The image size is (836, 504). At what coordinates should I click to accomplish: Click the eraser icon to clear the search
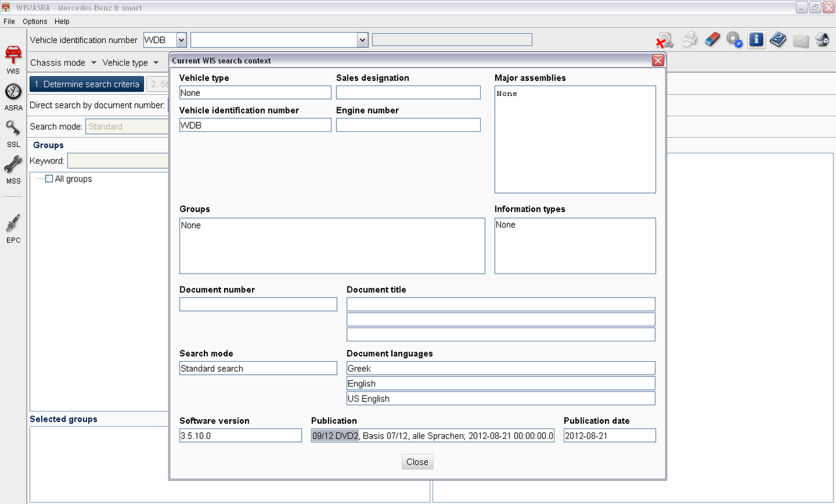click(x=712, y=40)
